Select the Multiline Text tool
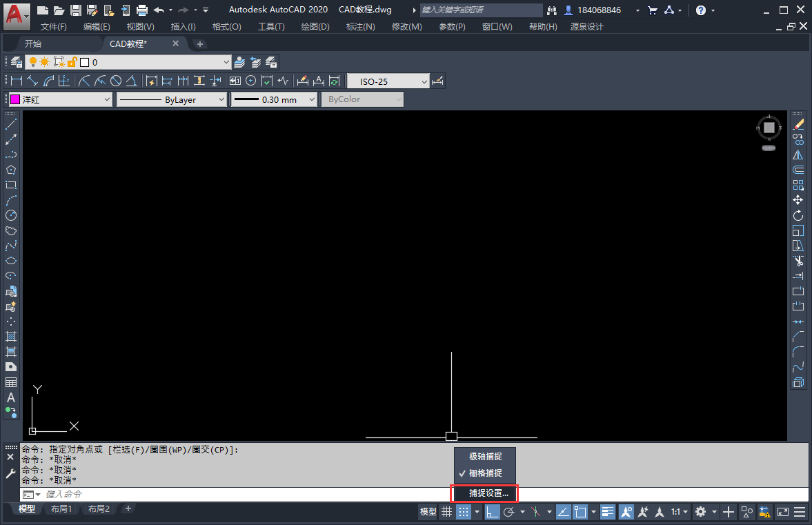 [11, 397]
